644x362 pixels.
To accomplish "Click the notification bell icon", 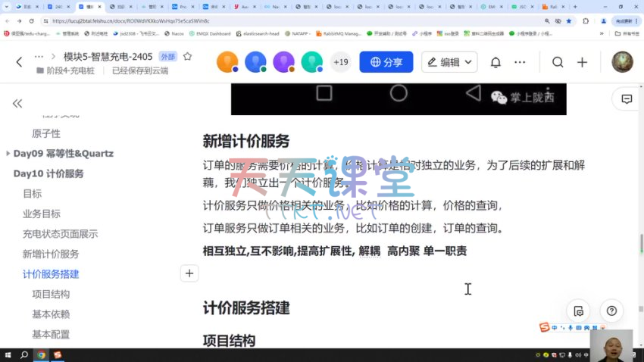I will pos(496,62).
